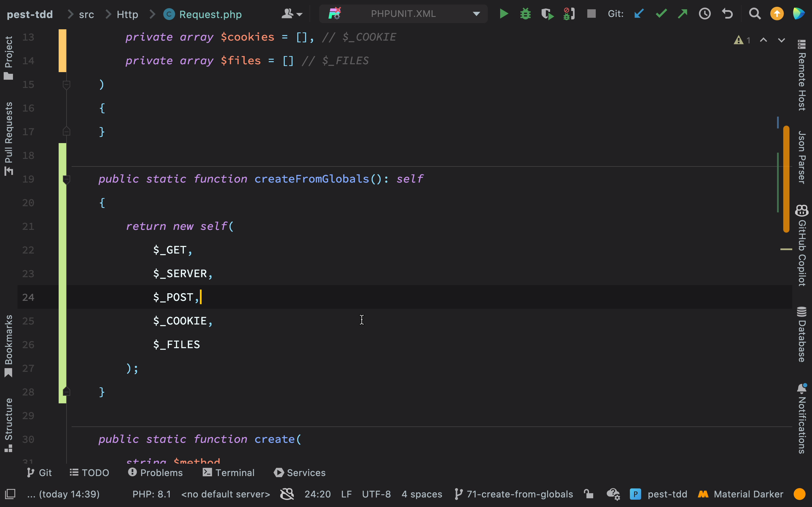Click the Run/Play button to execute tests
The height and width of the screenshot is (507, 812).
coord(504,14)
